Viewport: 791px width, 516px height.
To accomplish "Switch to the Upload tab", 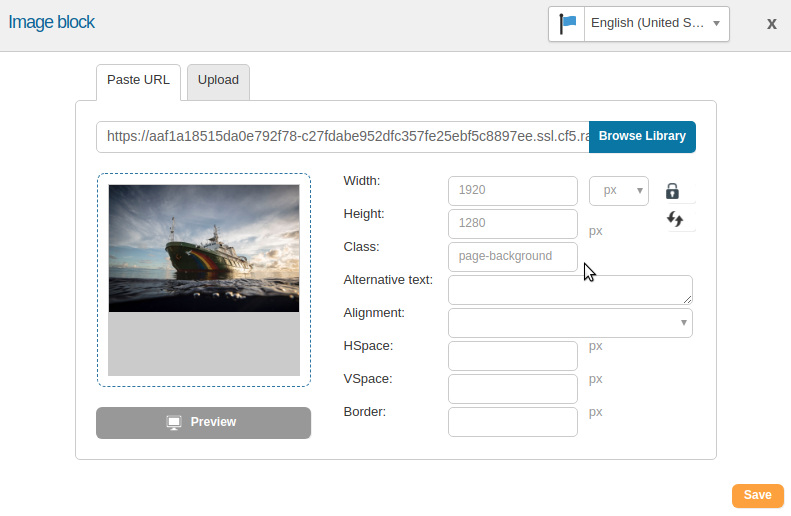I will point(218,81).
